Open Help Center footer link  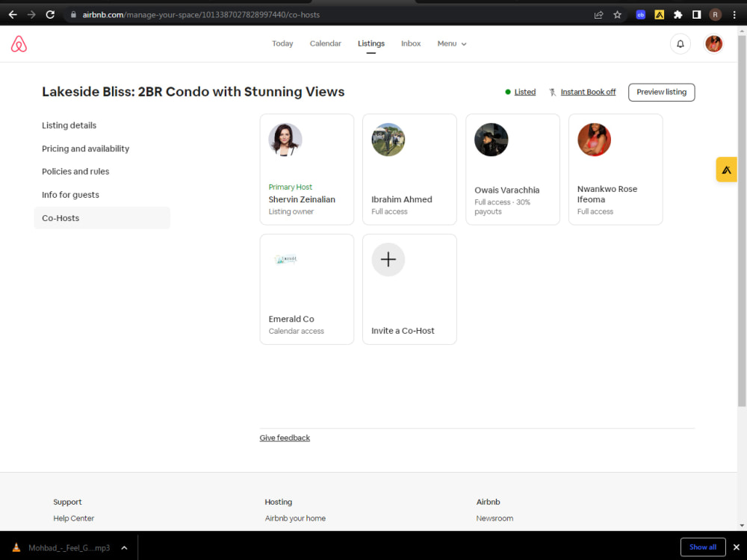(73, 518)
